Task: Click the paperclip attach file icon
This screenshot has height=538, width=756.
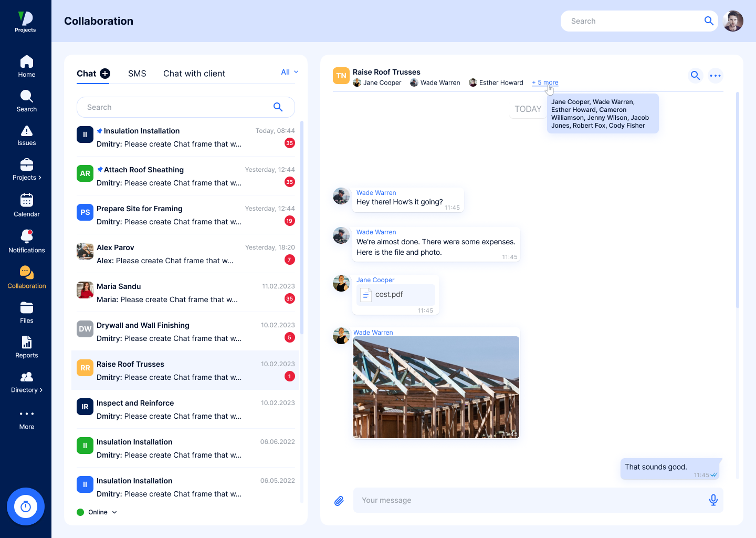Action: [x=339, y=501]
